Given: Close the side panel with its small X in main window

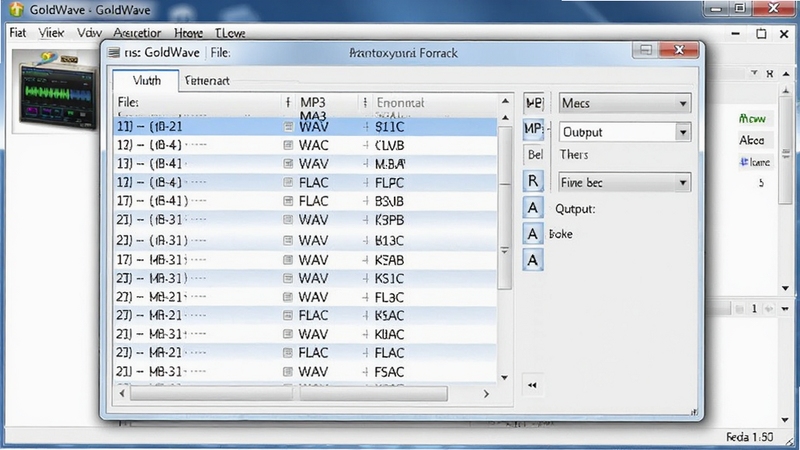Looking at the screenshot, I should tap(769, 74).
